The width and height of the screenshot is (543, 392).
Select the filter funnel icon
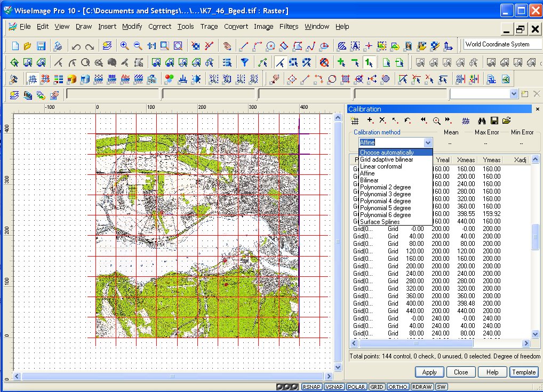(x=244, y=62)
